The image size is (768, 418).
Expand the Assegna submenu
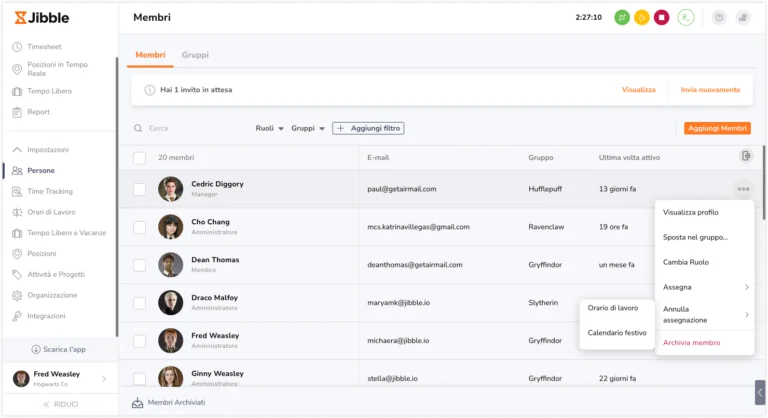pyautogui.click(x=705, y=287)
